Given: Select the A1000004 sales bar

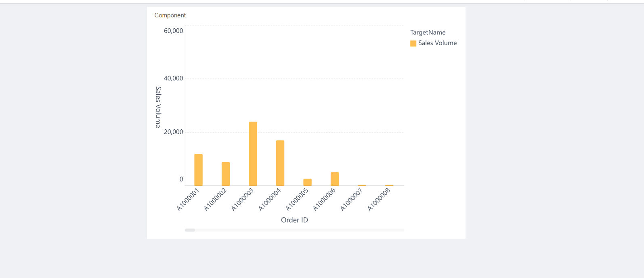Looking at the screenshot, I should [x=280, y=163].
